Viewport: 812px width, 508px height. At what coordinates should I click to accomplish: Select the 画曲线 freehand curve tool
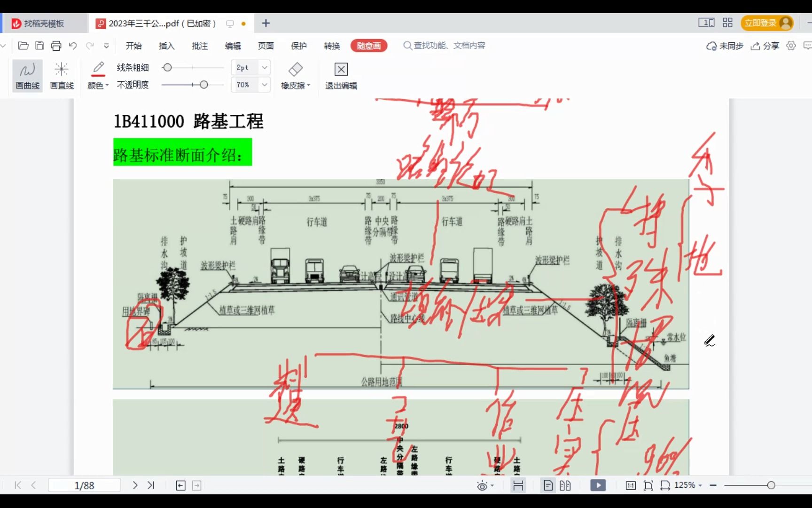click(27, 76)
